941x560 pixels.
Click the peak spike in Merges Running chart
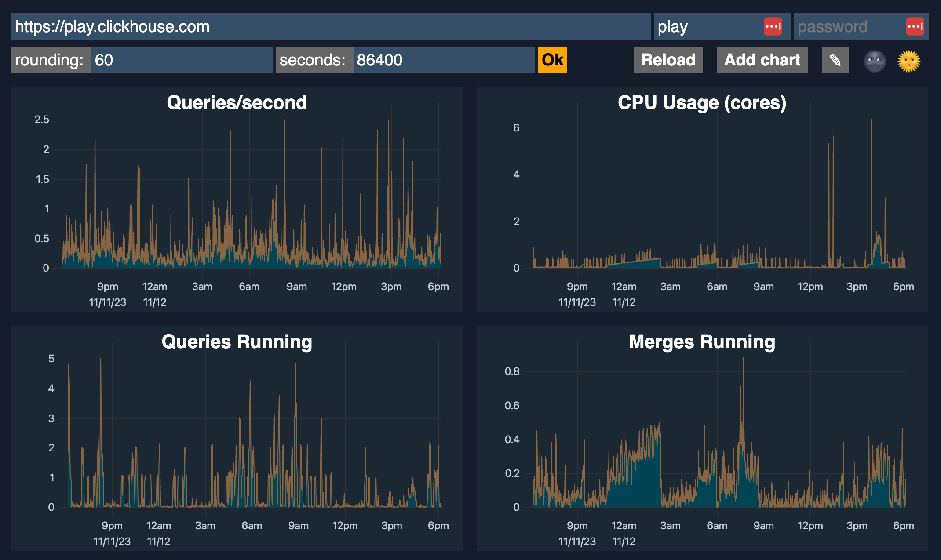743,359
